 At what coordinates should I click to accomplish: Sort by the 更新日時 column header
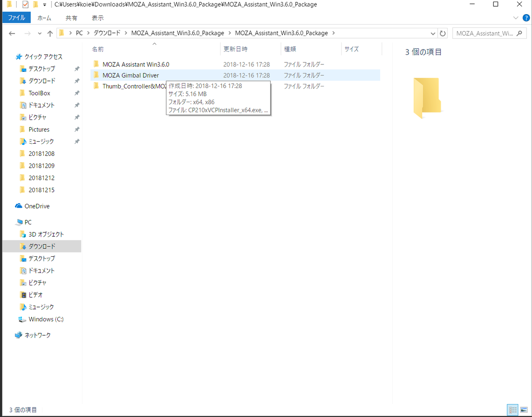(251, 49)
